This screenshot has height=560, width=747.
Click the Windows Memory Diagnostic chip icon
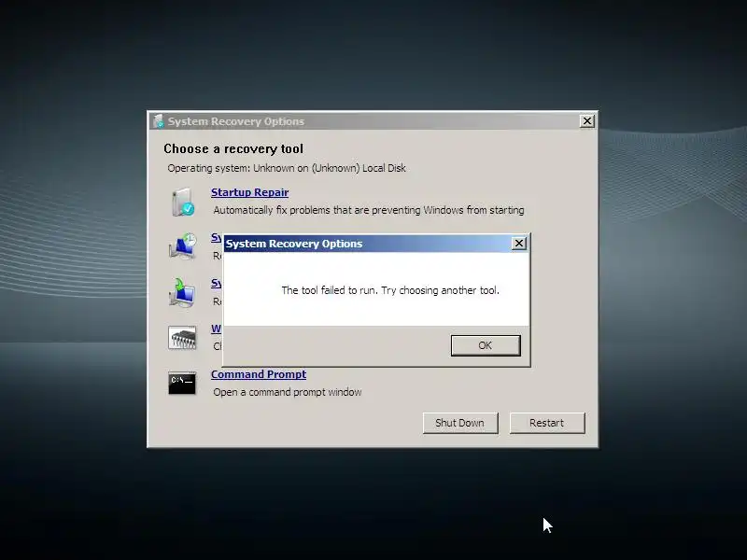[182, 338]
